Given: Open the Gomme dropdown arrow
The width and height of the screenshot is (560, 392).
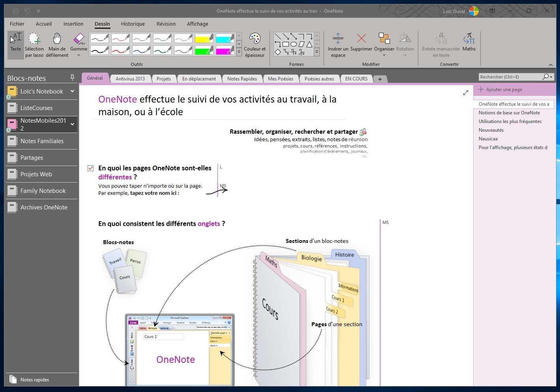Looking at the screenshot, I should coord(79,55).
